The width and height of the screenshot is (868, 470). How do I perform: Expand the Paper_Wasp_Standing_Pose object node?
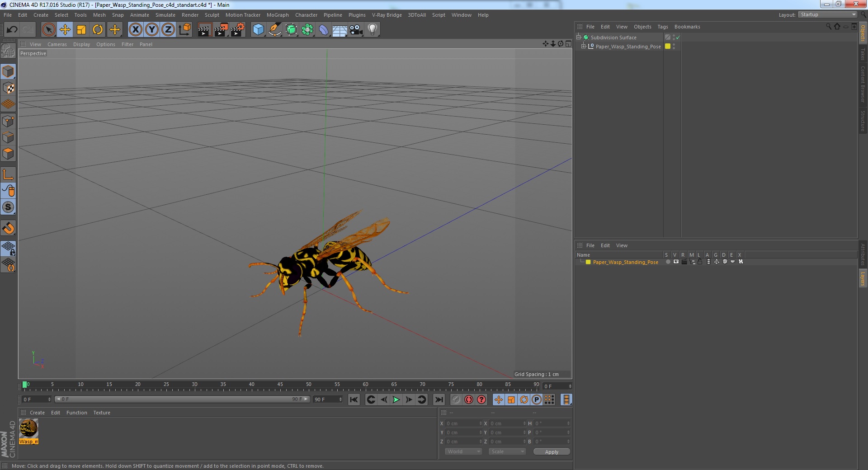click(583, 46)
